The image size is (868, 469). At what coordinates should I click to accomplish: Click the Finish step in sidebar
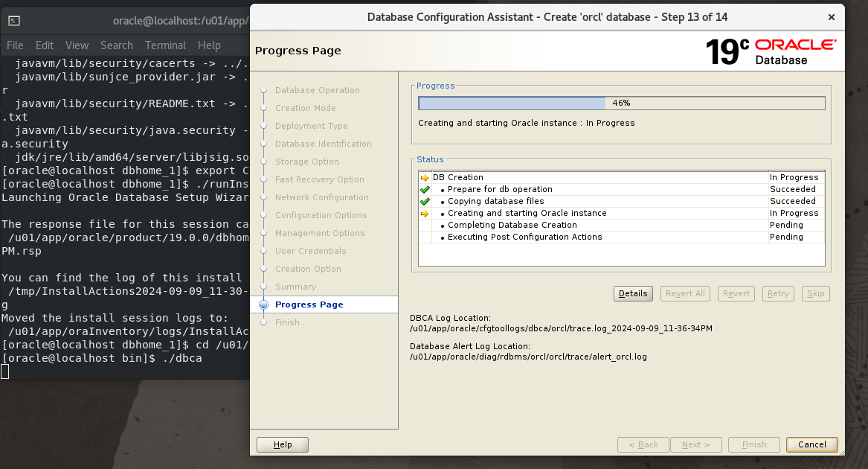(x=287, y=322)
